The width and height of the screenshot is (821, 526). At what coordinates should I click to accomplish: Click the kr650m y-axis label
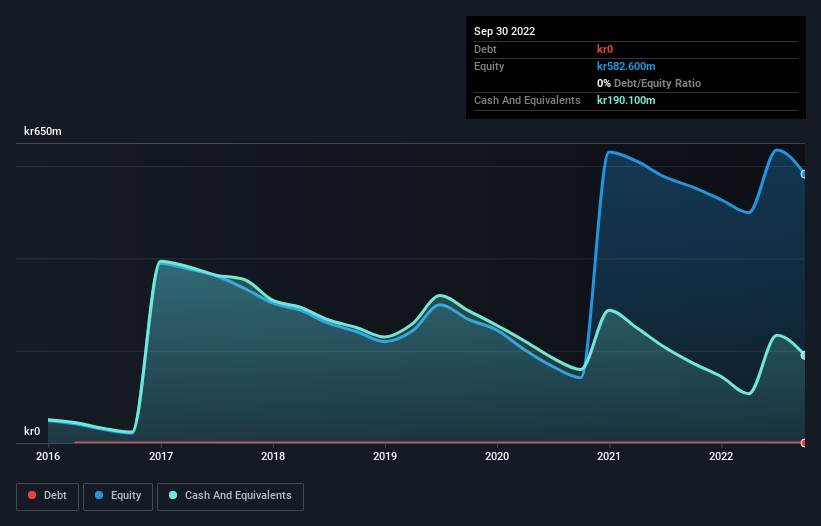[42, 131]
